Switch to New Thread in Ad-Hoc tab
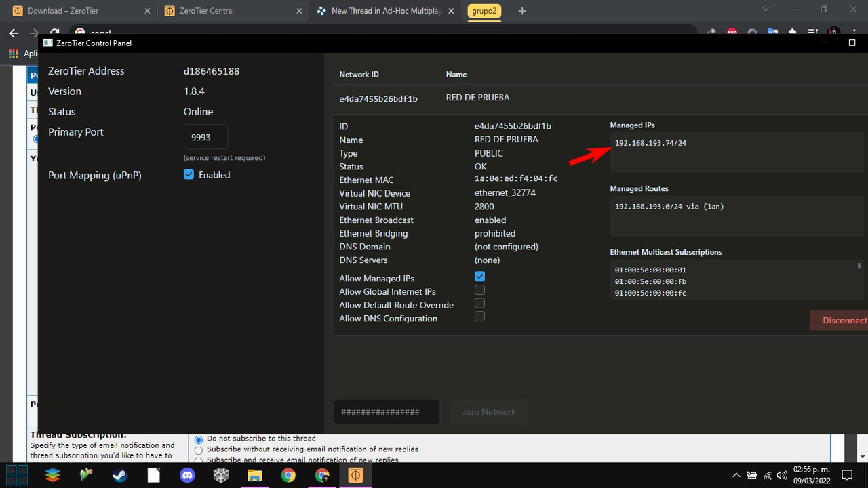Screen dimensions: 868x488 tap(385, 11)
